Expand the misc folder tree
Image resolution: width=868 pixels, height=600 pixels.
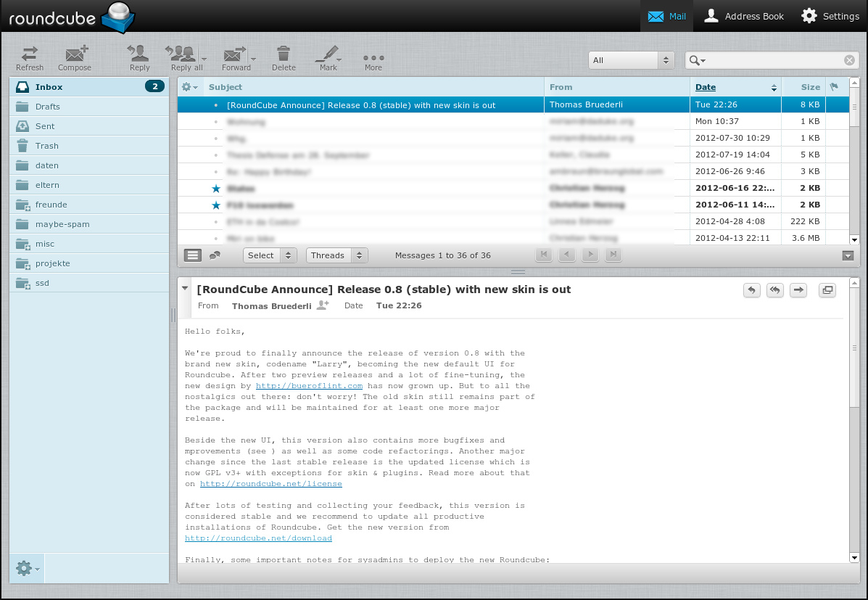coord(28,247)
